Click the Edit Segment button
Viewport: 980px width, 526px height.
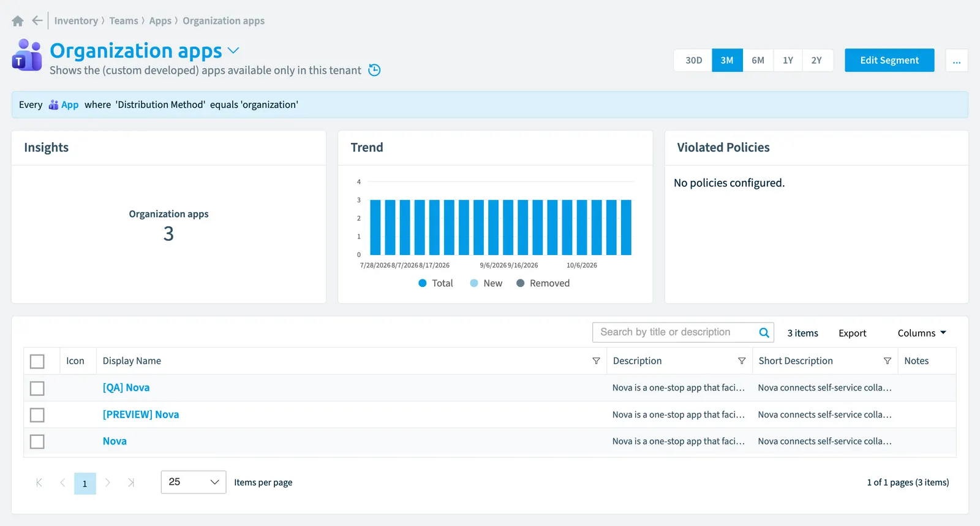pos(889,60)
